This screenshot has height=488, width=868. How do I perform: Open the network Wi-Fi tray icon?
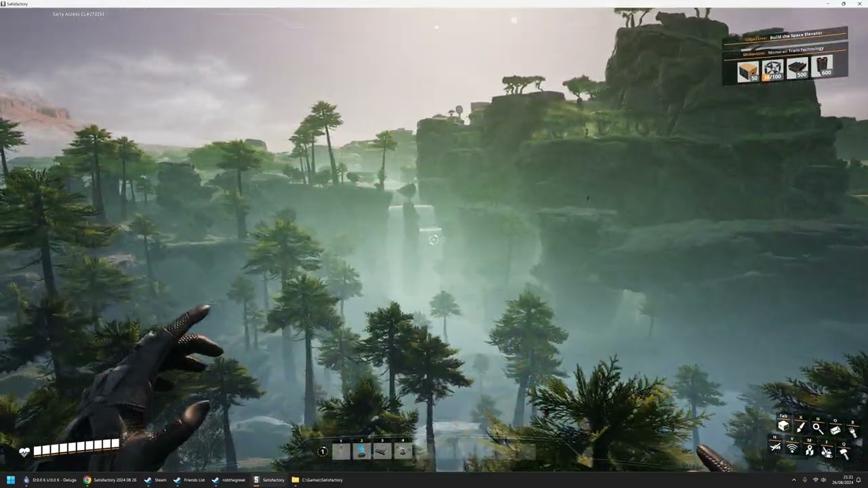coord(815,480)
